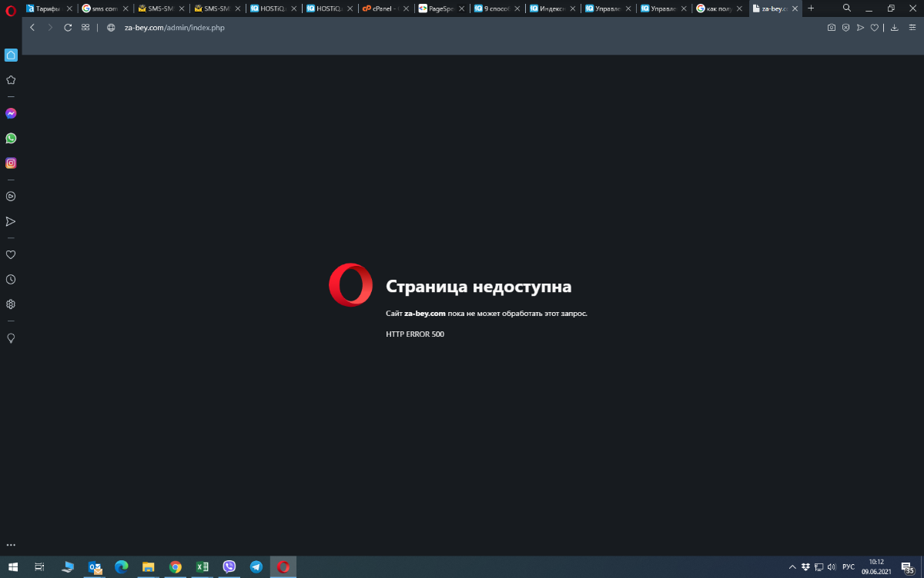Go back to previous page
The width and height of the screenshot is (924, 578).
pyautogui.click(x=32, y=27)
